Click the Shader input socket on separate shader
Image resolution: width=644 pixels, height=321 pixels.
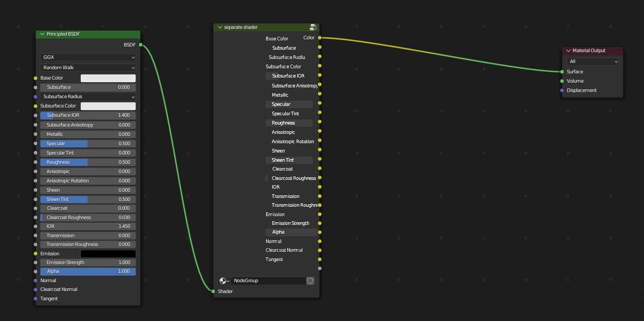coord(213,292)
